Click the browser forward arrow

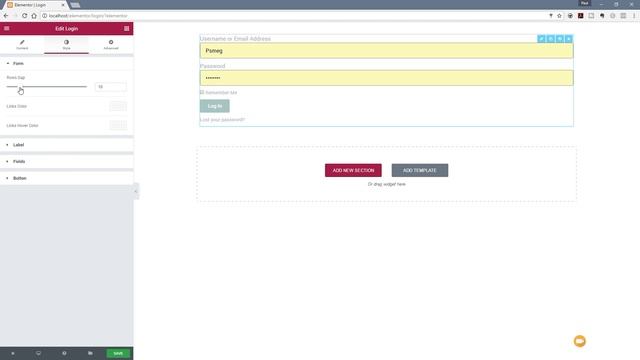[x=15, y=16]
